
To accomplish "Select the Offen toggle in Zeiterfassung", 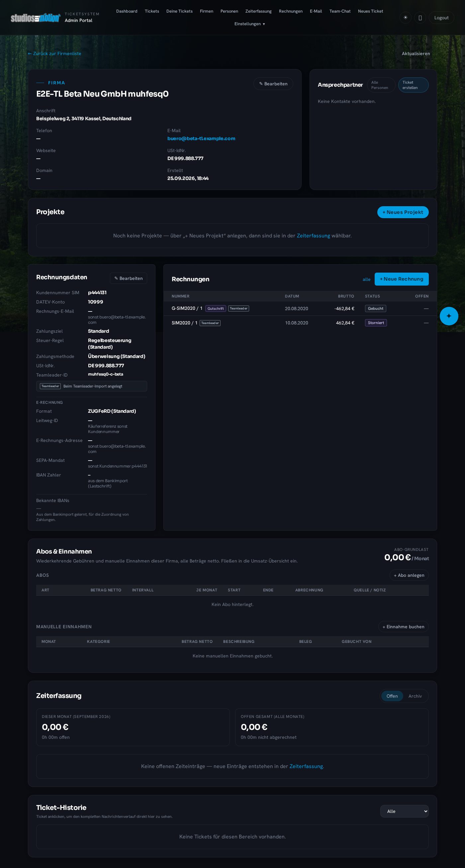I will click(x=392, y=696).
